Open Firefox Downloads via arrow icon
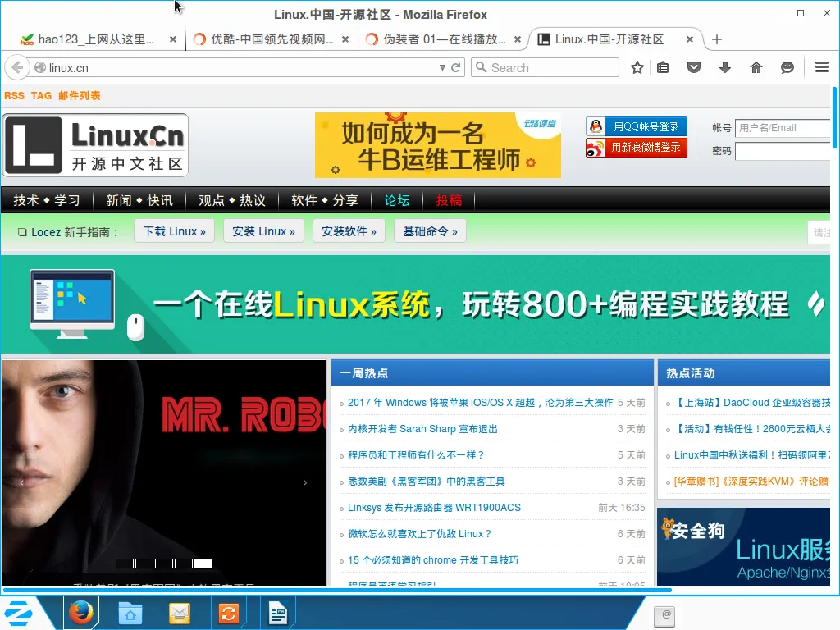The height and width of the screenshot is (630, 840). pos(725,68)
